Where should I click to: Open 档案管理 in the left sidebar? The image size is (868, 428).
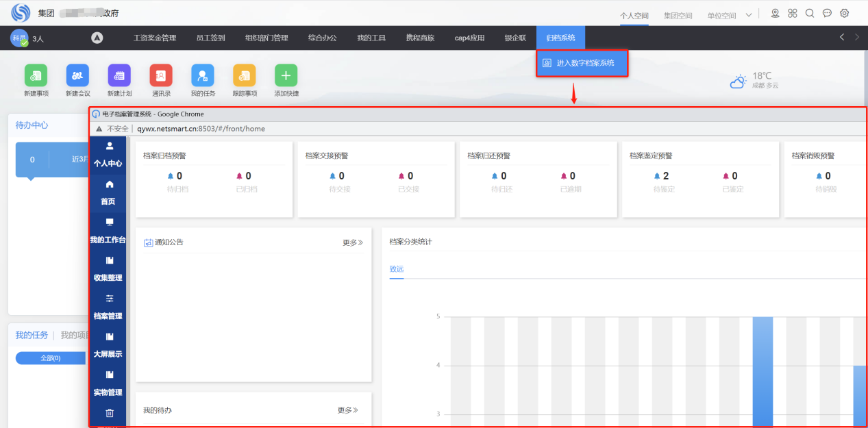pyautogui.click(x=108, y=307)
